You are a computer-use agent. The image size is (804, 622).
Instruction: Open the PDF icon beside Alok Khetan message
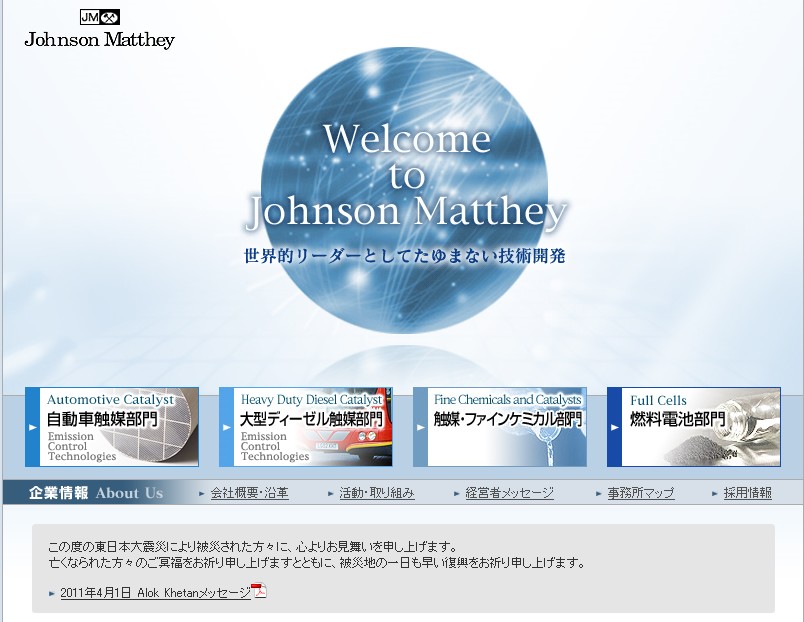[x=259, y=591]
